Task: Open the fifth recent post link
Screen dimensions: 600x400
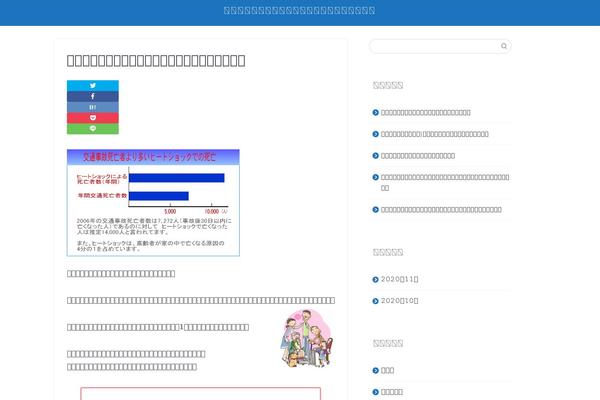Action: tap(441, 210)
